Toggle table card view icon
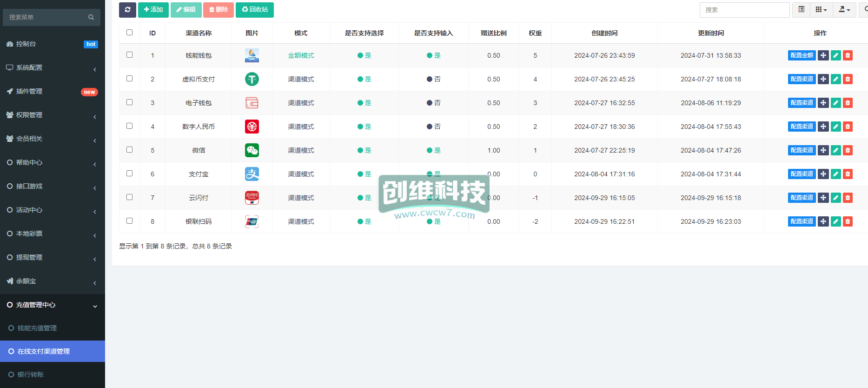 (x=801, y=10)
